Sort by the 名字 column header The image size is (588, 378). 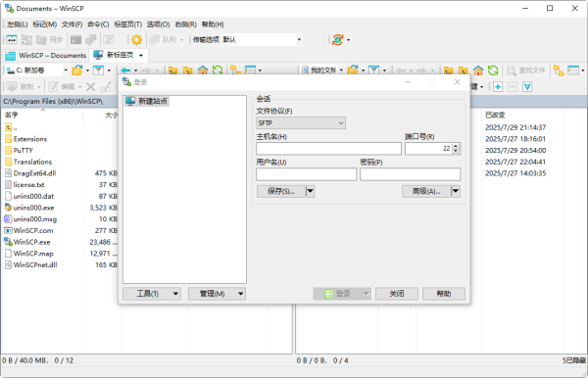pos(11,115)
